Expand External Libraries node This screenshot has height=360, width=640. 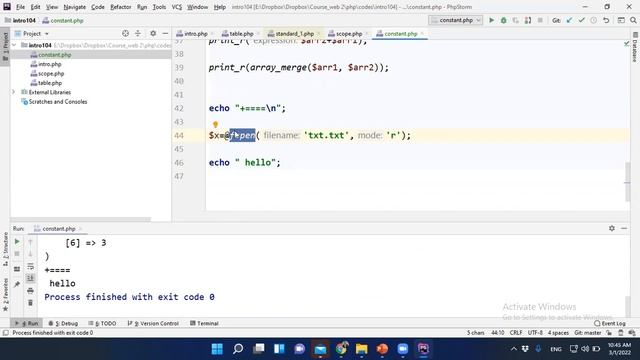point(14,92)
